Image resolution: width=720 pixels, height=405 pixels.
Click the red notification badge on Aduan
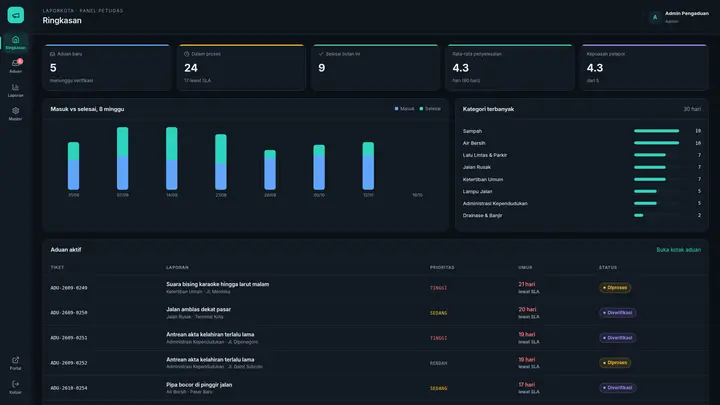click(20, 61)
